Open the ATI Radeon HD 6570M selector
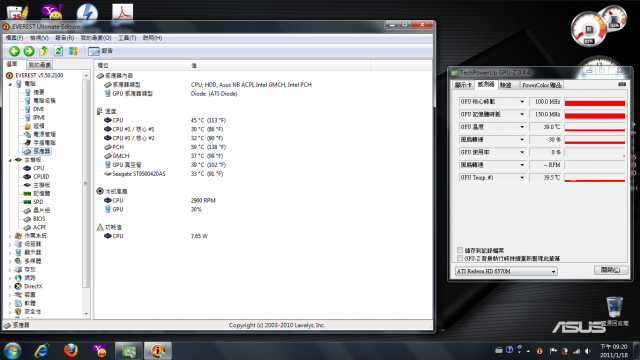This screenshot has width=640, height=360. (506, 271)
